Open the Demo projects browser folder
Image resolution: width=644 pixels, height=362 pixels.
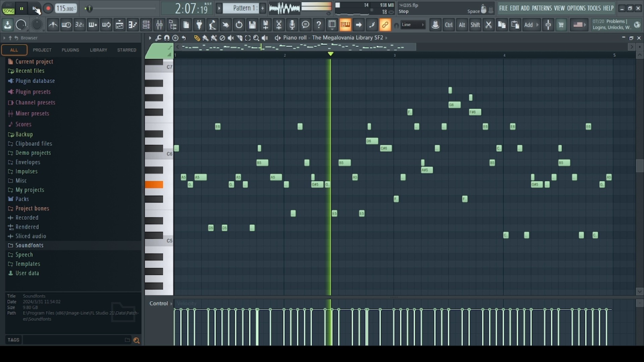click(33, 153)
